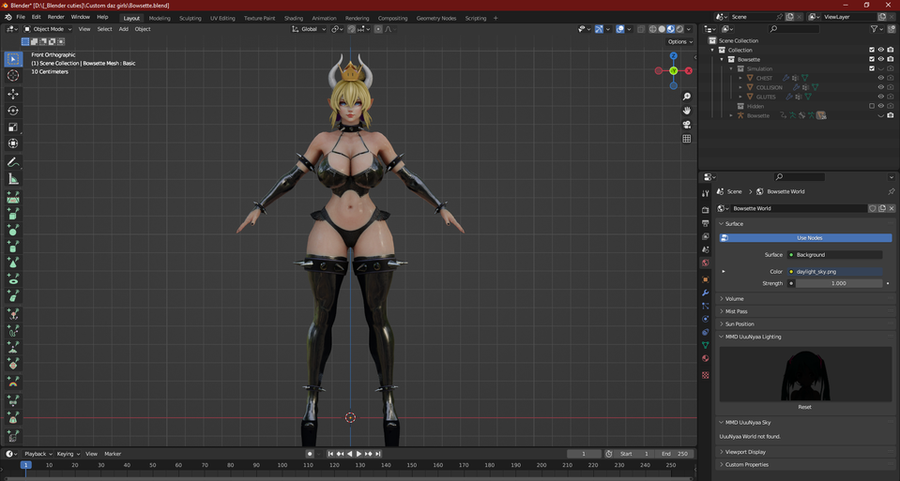
Task: Open the Tool properties tab
Action: point(705,193)
